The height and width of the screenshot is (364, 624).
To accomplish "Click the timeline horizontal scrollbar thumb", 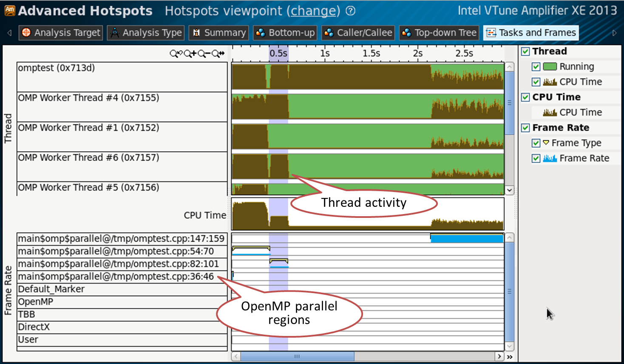I will [297, 356].
